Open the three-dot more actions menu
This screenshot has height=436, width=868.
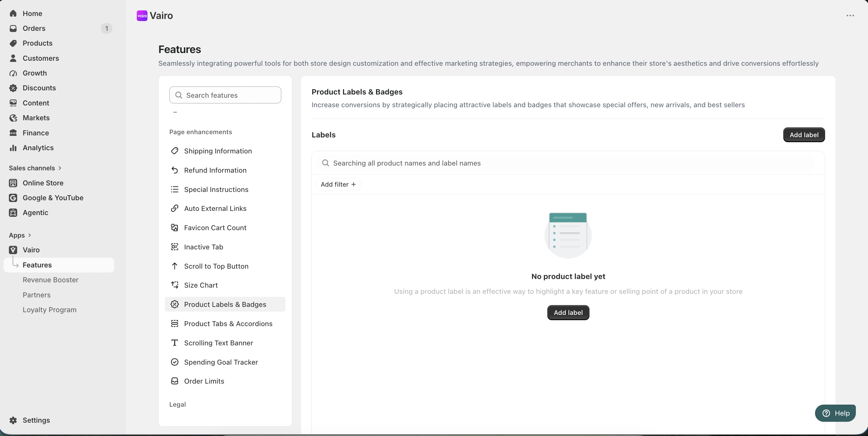[x=850, y=15]
